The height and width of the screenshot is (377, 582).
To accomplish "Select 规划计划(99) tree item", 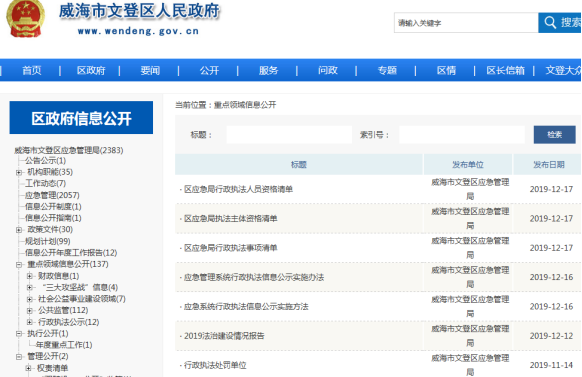I will (48, 241).
